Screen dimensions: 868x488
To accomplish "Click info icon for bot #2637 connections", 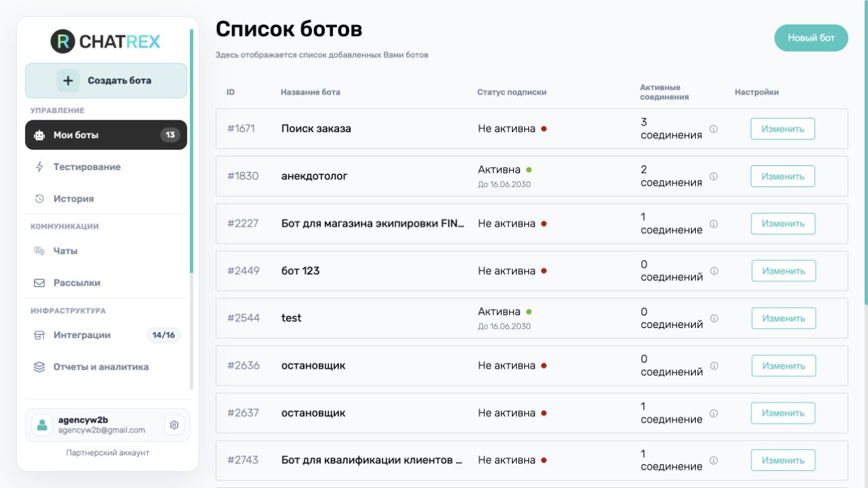I will pyautogui.click(x=713, y=413).
